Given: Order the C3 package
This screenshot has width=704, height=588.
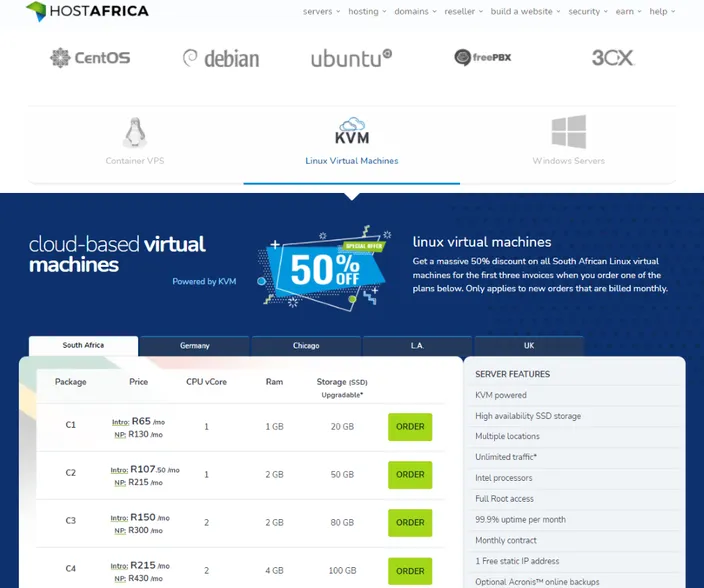Looking at the screenshot, I should [410, 522].
